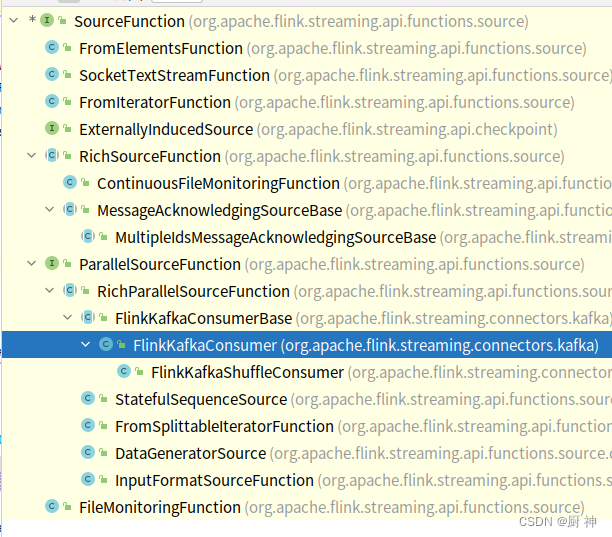Collapse the ParallelSourceFunction node
This screenshot has width=612, height=537.
click(x=32, y=263)
